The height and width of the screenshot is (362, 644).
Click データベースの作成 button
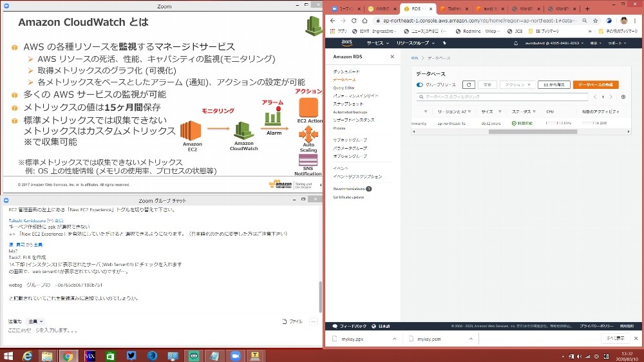[596, 84]
